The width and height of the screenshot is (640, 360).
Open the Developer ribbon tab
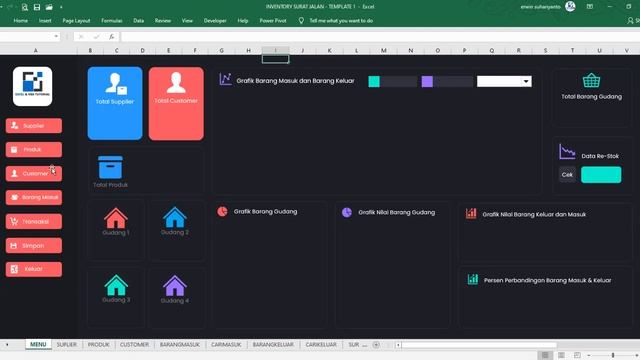[x=215, y=20]
